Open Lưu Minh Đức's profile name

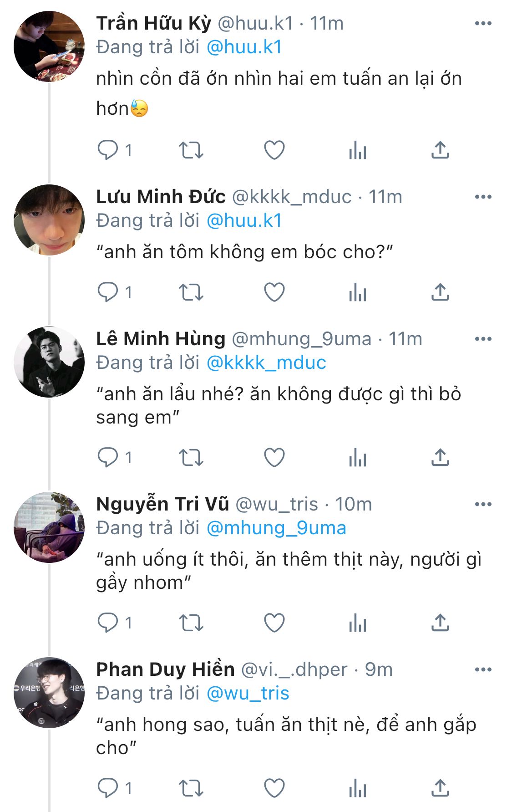(x=161, y=197)
